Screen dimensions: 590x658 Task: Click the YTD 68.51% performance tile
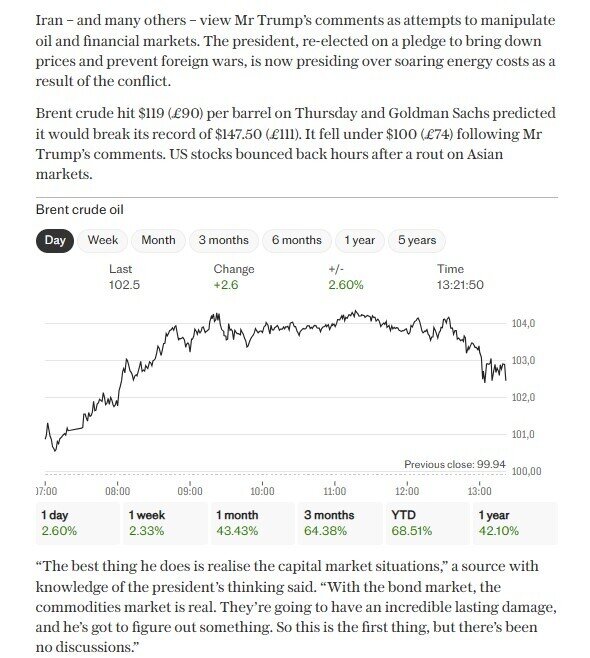tap(428, 523)
